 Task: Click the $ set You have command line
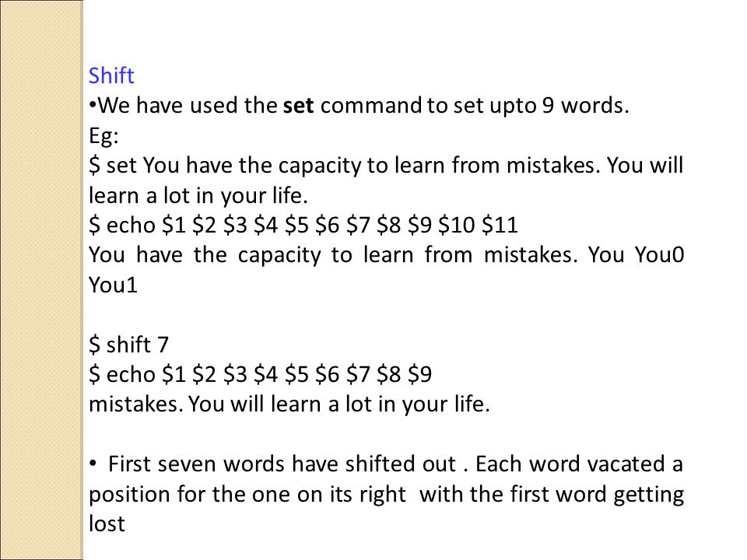point(386,165)
